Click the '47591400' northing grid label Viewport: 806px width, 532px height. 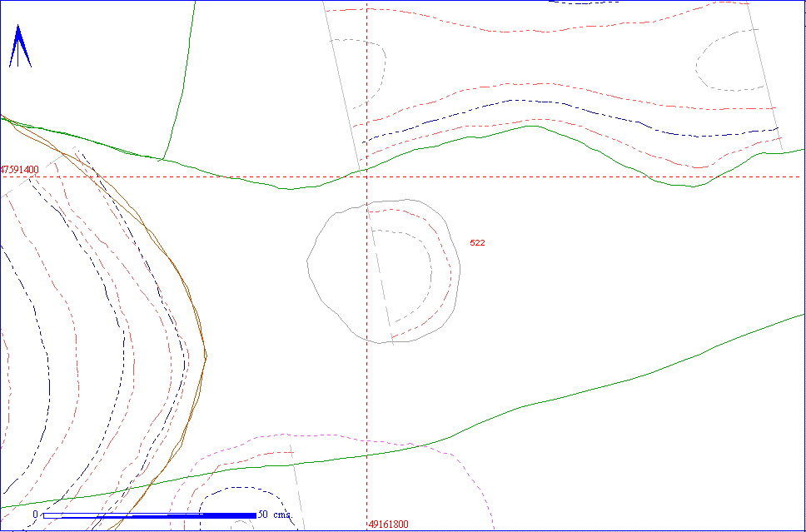point(20,169)
